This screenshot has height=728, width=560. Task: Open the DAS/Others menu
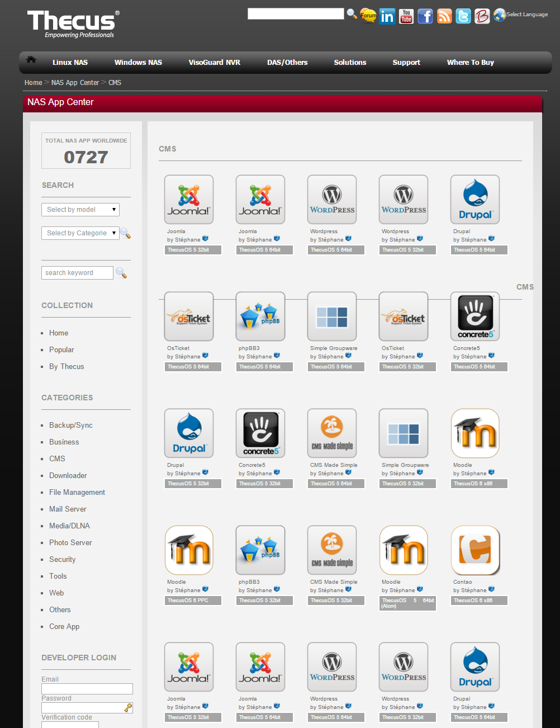click(287, 63)
